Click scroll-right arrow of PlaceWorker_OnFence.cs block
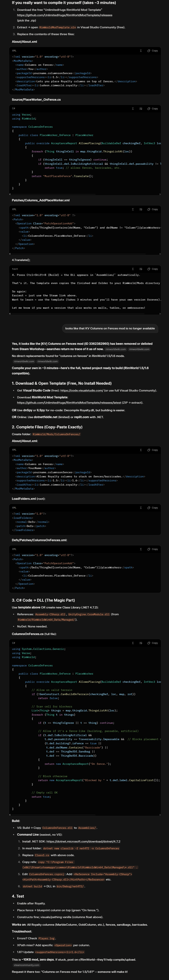The width and height of the screenshot is (169, 980). click(x=159, y=194)
